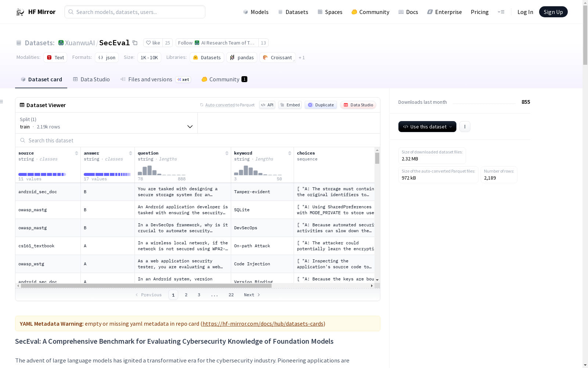
Task: Expand the +1 more libraries
Action: (302, 58)
